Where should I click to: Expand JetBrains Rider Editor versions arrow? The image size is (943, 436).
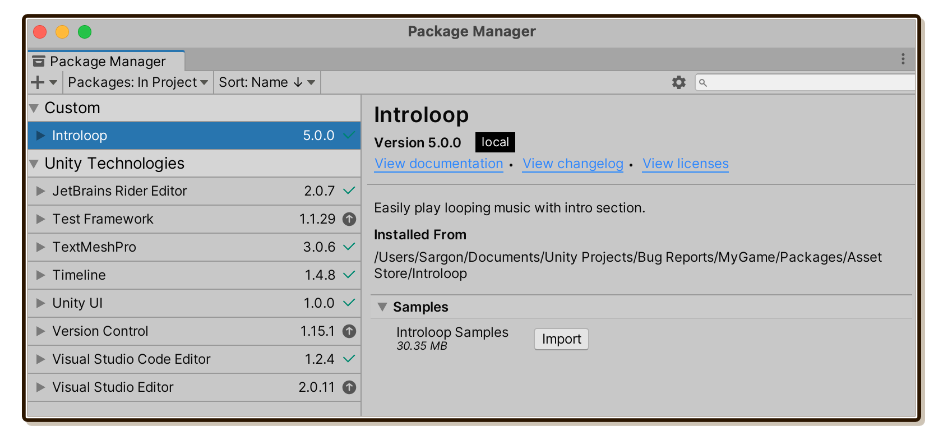(x=40, y=191)
